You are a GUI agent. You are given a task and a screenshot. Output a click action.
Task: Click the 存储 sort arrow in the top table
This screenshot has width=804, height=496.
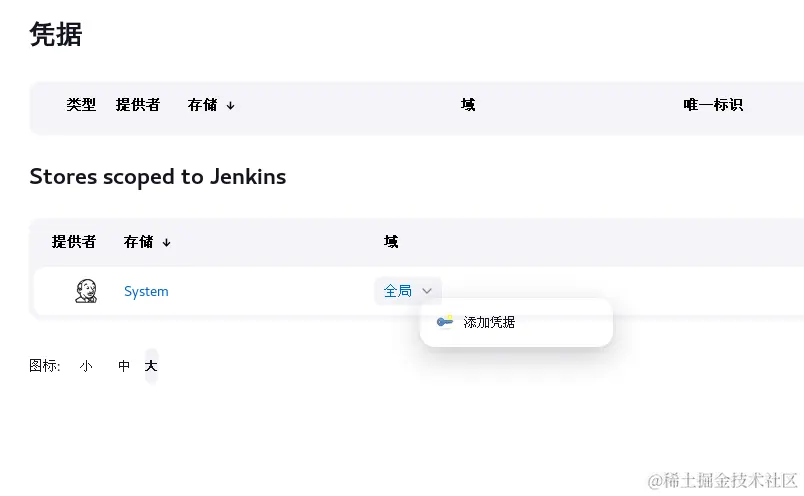coord(231,106)
